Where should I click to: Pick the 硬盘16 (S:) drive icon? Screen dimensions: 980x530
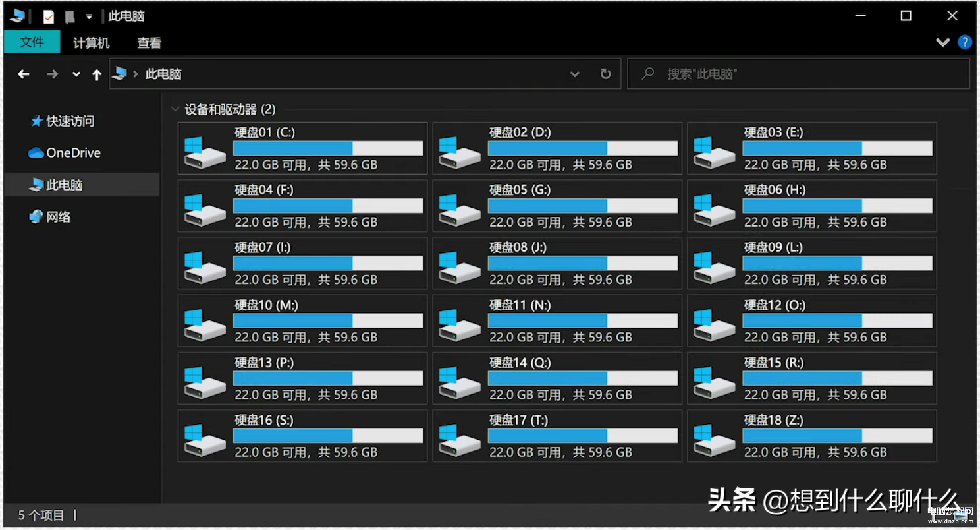pyautogui.click(x=205, y=440)
